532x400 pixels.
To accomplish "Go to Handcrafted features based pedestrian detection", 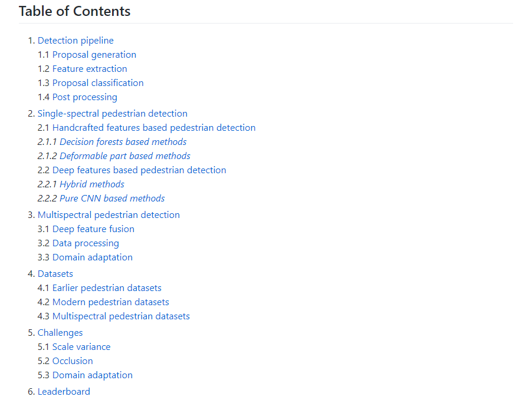I will 153,128.
